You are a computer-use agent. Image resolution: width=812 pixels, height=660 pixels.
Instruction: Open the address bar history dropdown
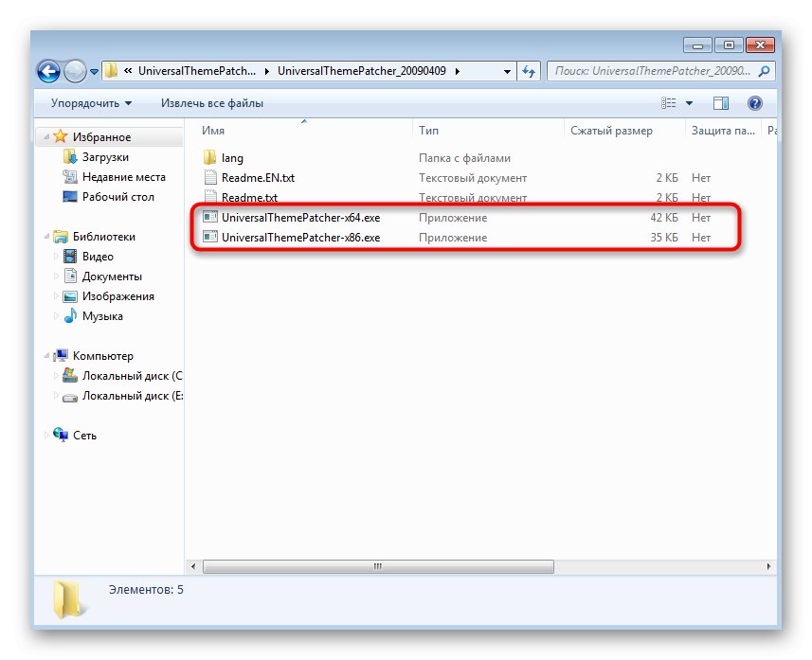pos(505,71)
